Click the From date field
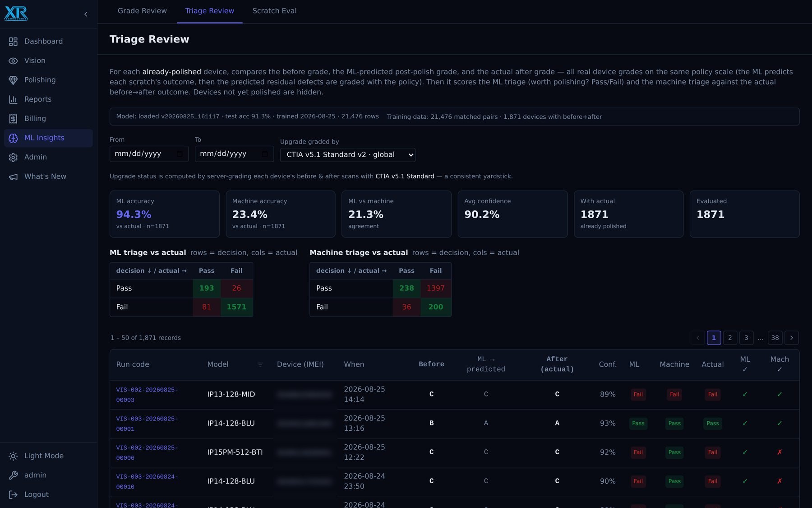The width and height of the screenshot is (812, 508). pos(149,154)
